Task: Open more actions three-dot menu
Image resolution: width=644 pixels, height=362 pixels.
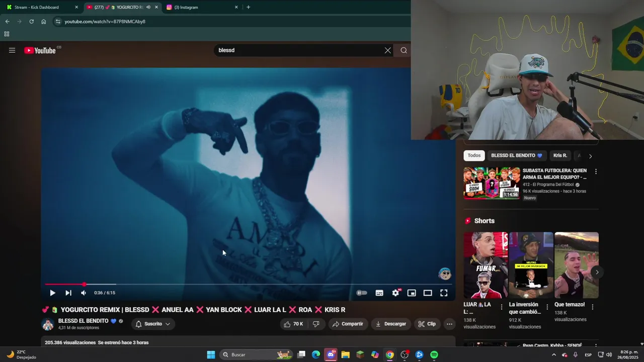Action: tap(450, 324)
